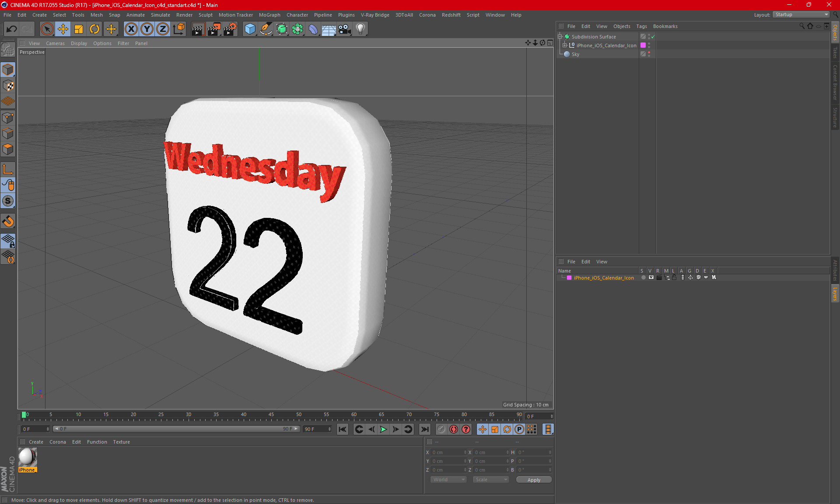Image resolution: width=840 pixels, height=504 pixels.
Task: Add a Cube primitive object
Action: pyautogui.click(x=250, y=29)
